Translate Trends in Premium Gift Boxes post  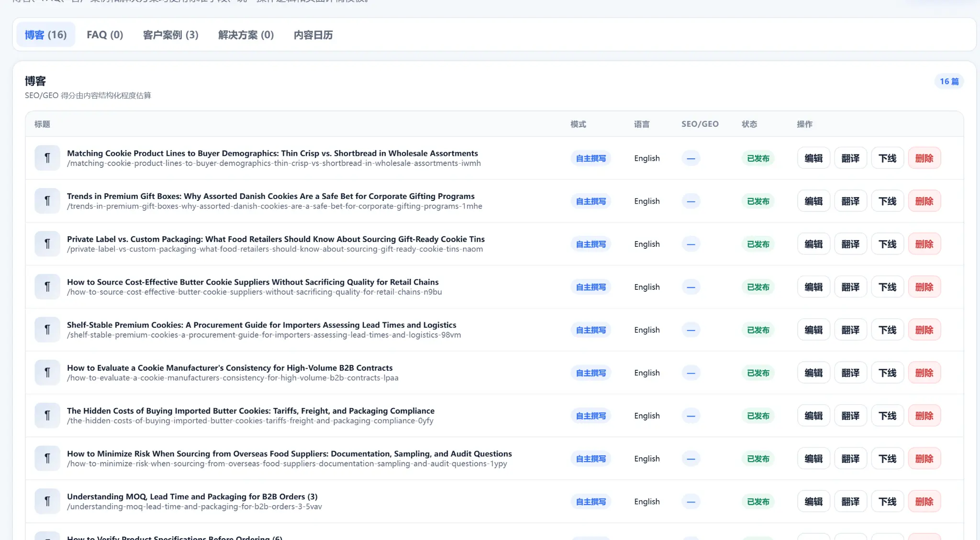click(x=850, y=201)
